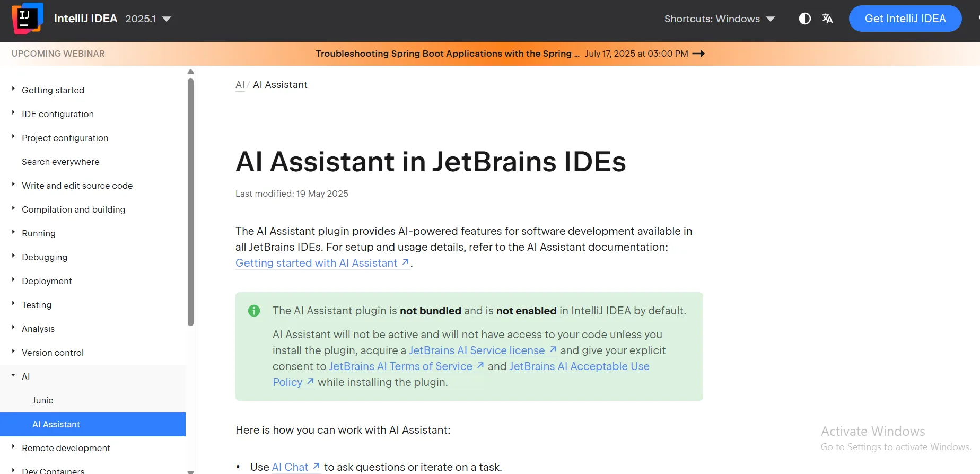This screenshot has height=474, width=980.
Task: Expand Compilation and building section
Action: click(13, 208)
